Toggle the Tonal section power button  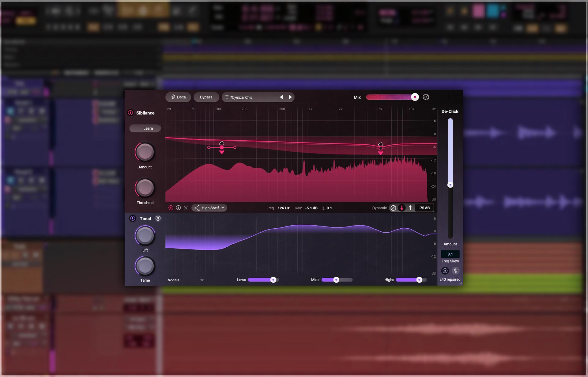133,219
